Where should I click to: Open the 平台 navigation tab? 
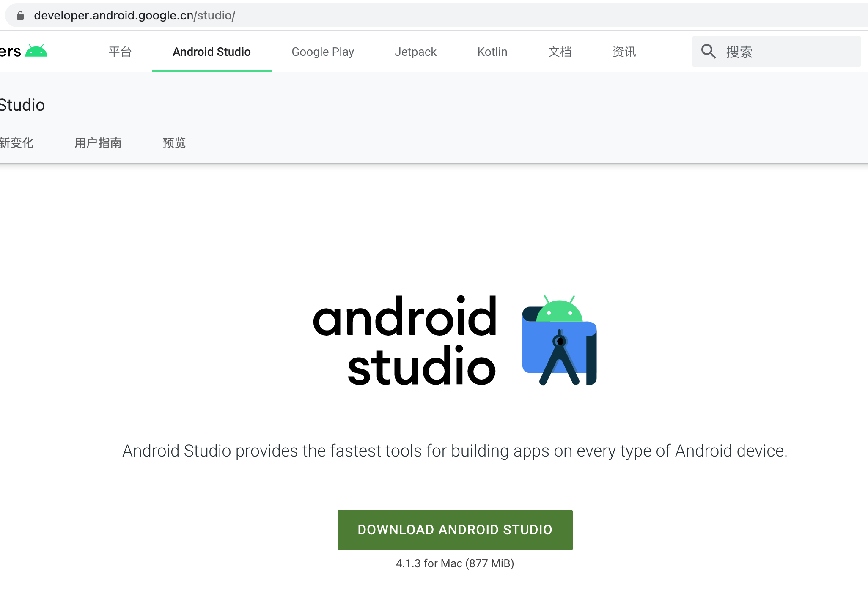(120, 52)
